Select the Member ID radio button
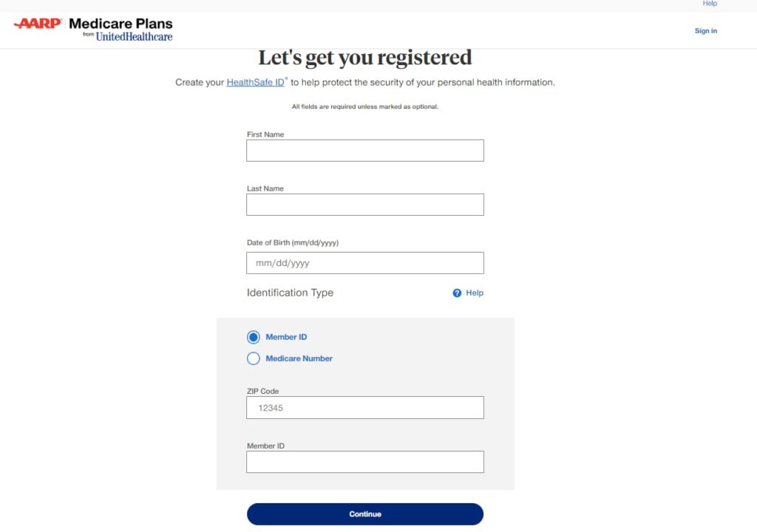Image resolution: width=757 pixels, height=532 pixels. 253,337
